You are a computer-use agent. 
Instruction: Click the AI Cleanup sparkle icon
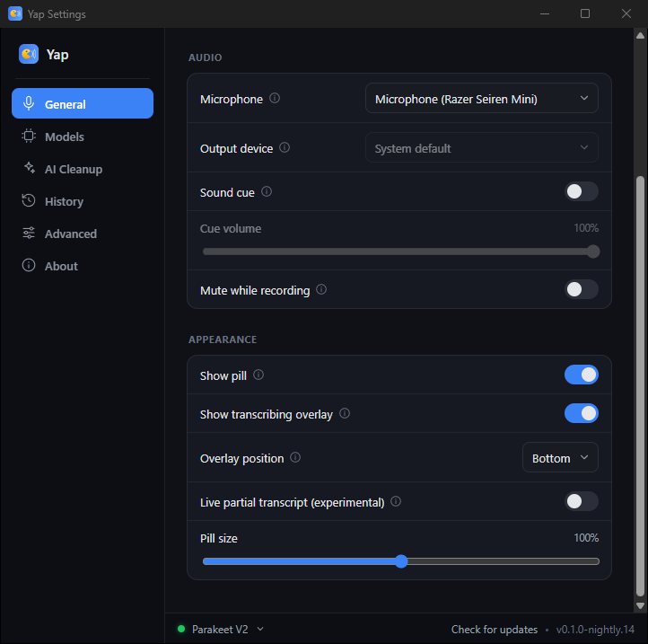pos(29,168)
